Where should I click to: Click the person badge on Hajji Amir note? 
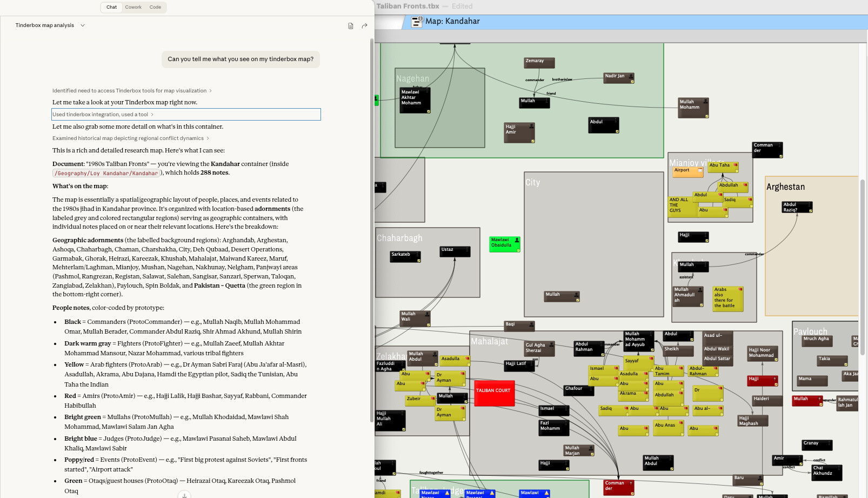coord(531,126)
